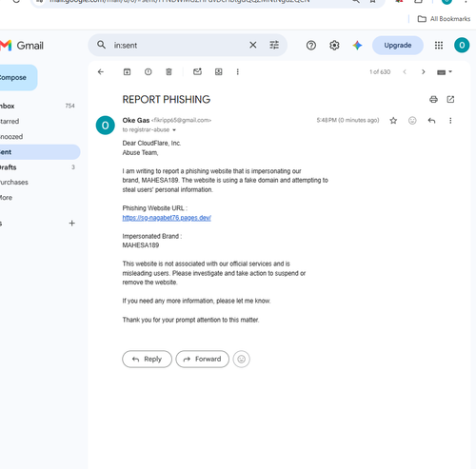Click the REPORT PHISHING subject heading
The image size is (476, 469).
(167, 100)
